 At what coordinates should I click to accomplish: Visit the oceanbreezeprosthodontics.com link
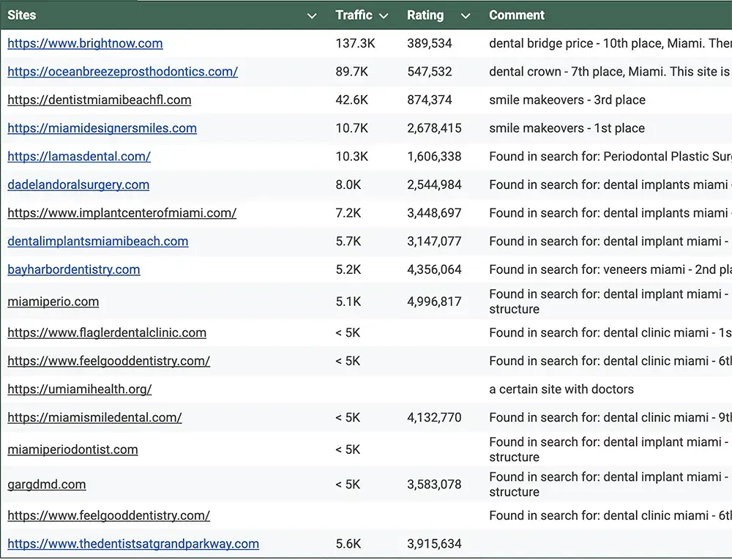click(122, 72)
